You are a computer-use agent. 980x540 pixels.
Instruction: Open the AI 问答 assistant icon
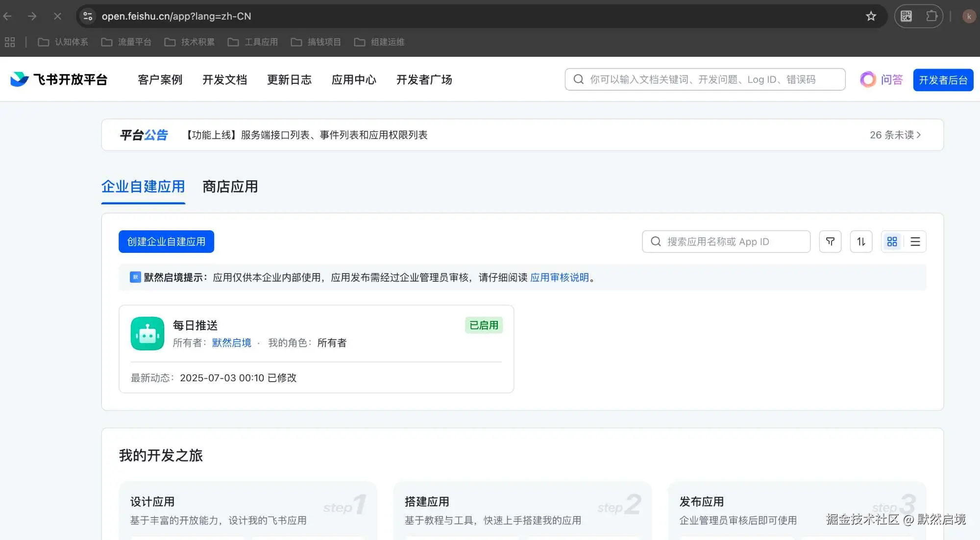[867, 79]
